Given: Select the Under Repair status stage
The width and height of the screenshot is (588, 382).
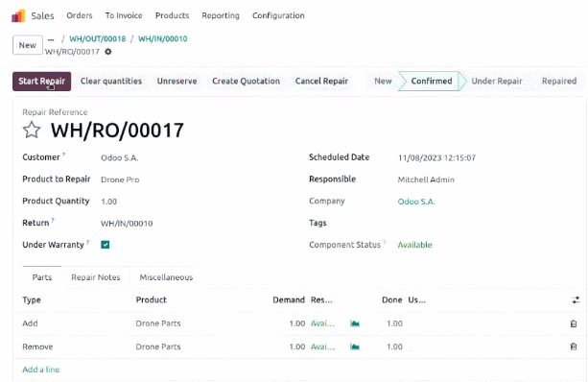Looking at the screenshot, I should (497, 82).
